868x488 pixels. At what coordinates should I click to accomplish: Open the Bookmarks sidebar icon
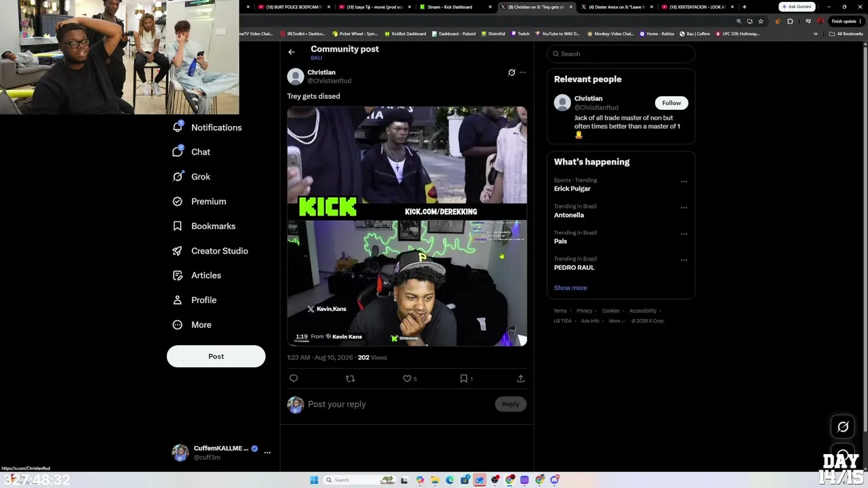tap(178, 226)
